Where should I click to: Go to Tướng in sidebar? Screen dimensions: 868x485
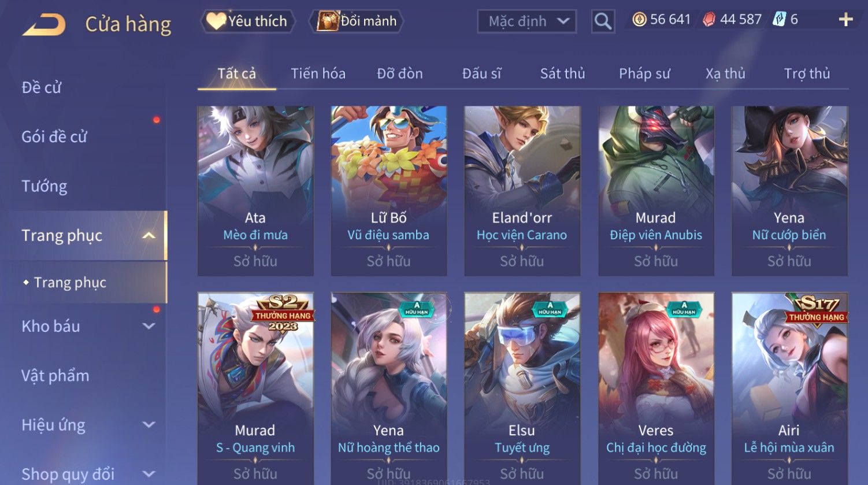pos(44,186)
